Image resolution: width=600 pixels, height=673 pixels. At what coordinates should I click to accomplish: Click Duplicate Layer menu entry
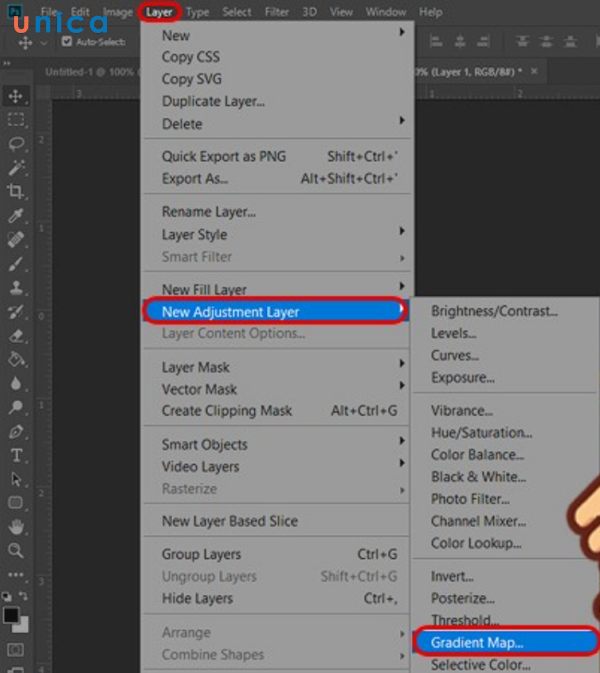(x=213, y=101)
